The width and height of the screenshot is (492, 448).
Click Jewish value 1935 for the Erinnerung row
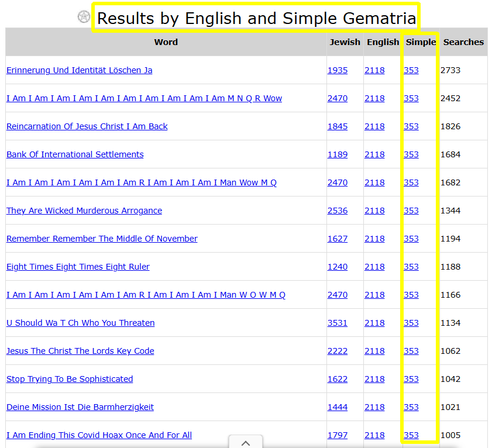point(338,70)
